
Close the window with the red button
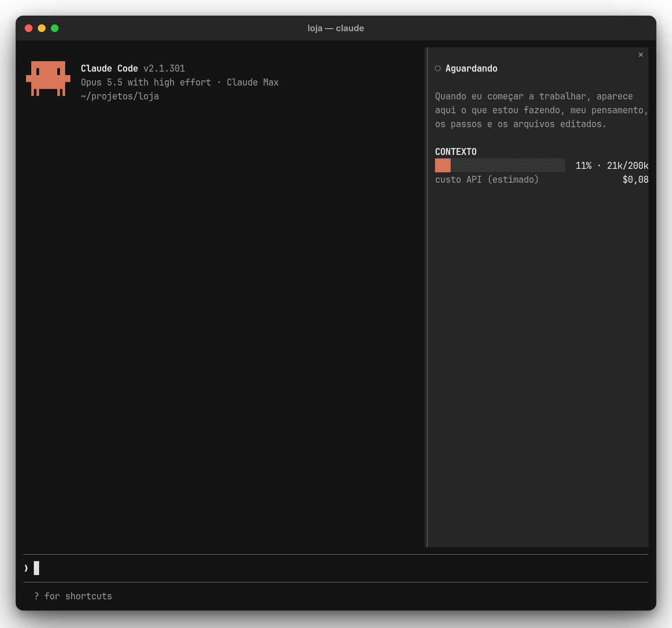point(29,28)
